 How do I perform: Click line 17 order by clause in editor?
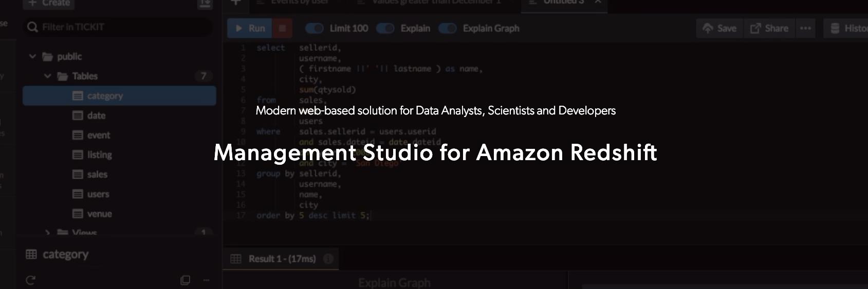coord(313,216)
